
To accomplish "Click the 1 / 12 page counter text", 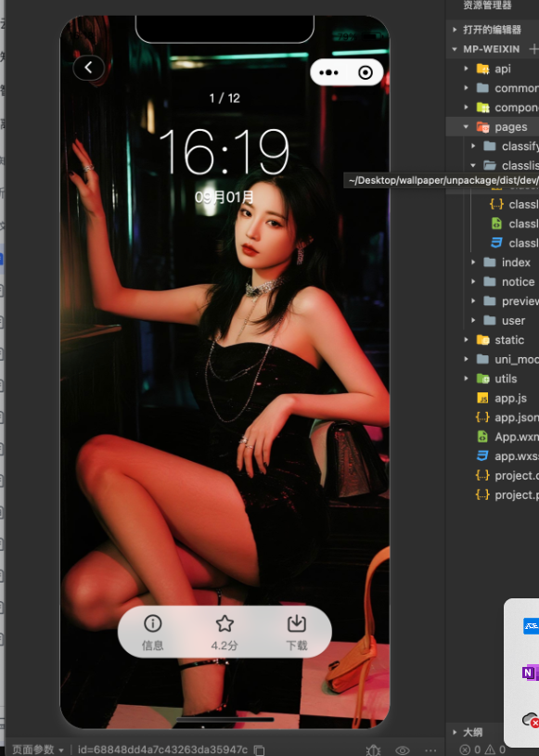I will click(225, 98).
